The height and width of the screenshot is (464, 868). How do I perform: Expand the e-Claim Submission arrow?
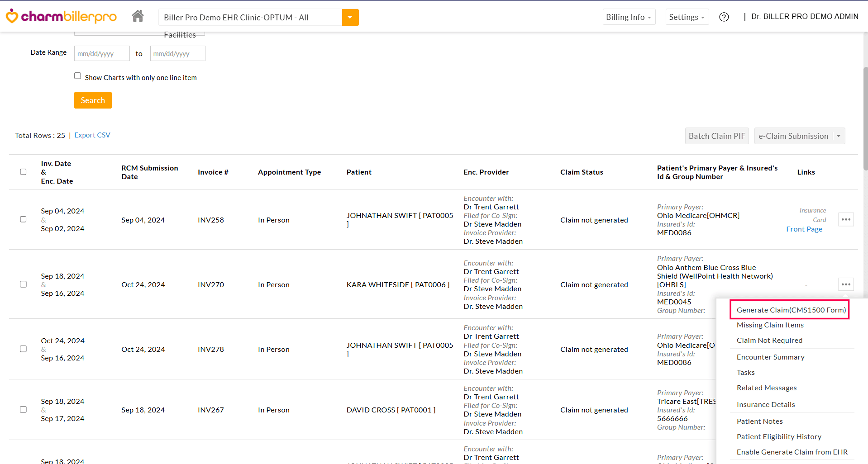(x=839, y=136)
